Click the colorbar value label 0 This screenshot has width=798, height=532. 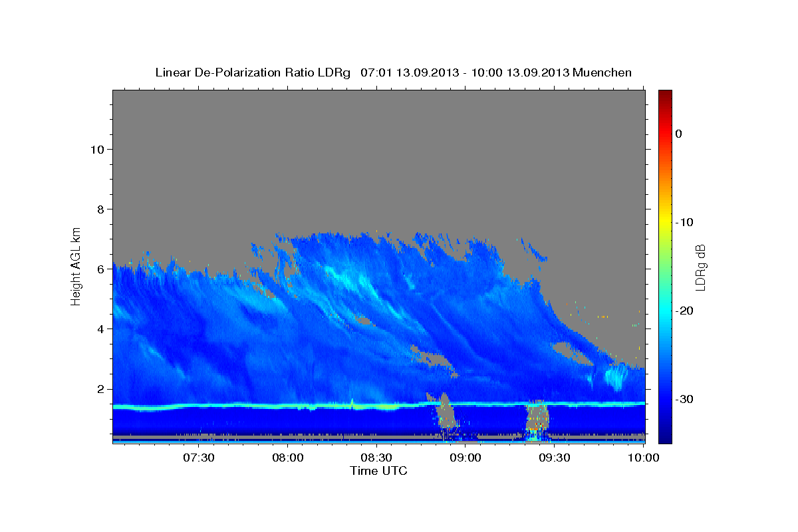(x=678, y=134)
